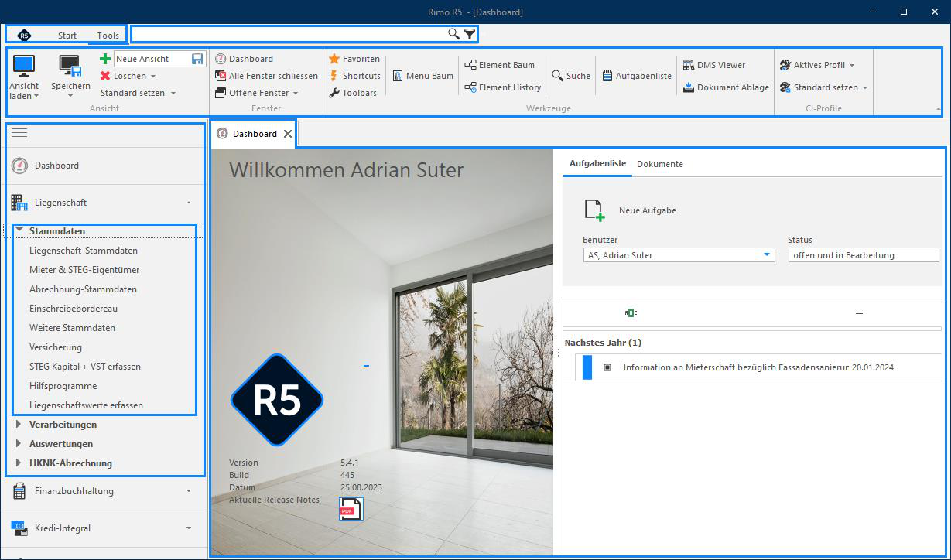The height and width of the screenshot is (560, 951).
Task: Click the Finanzbuchhaltung calculator icon
Action: click(x=19, y=491)
